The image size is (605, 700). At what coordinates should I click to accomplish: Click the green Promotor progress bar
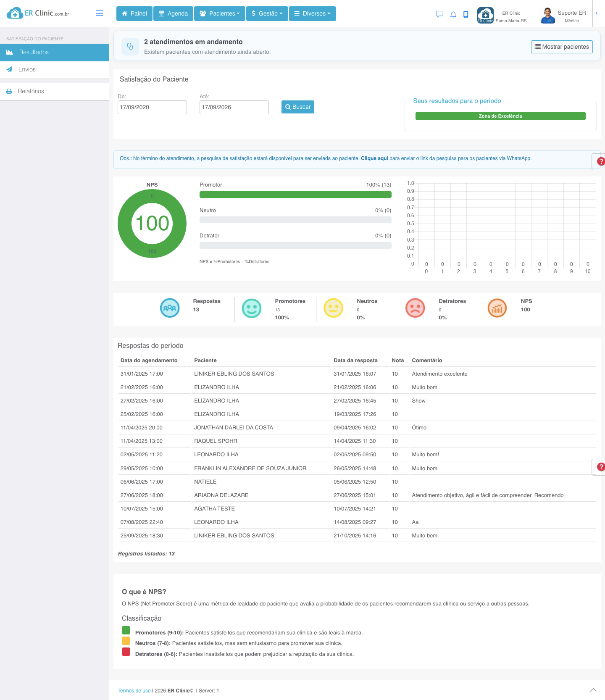(x=295, y=195)
